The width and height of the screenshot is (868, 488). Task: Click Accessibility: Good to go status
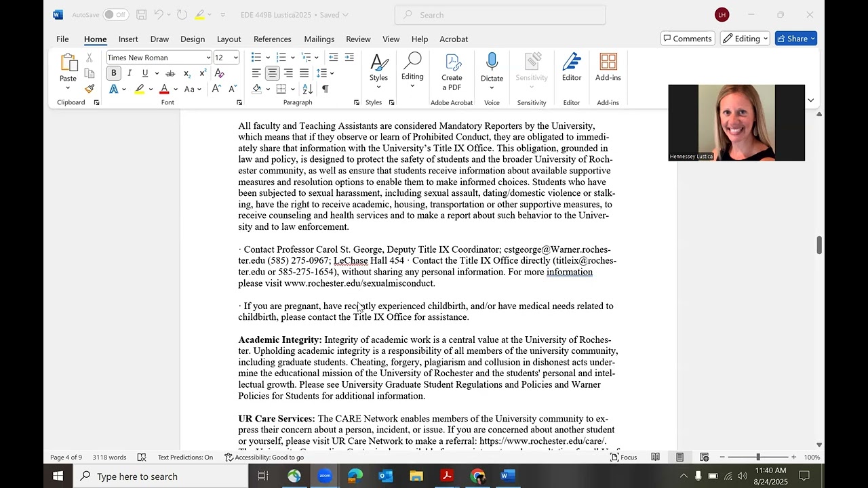point(264,457)
